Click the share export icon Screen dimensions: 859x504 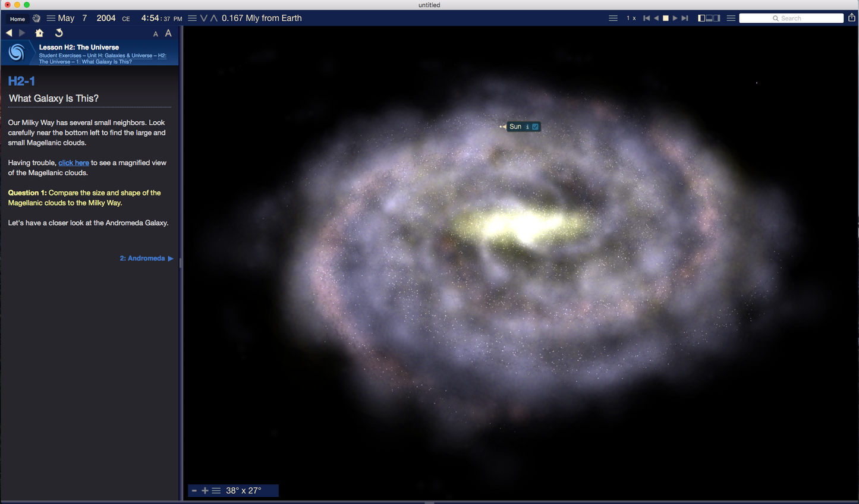click(x=851, y=18)
